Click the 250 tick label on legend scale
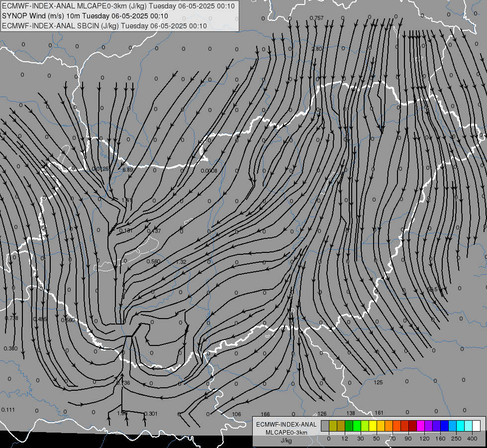This screenshot has width=487, height=448. [x=456, y=439]
